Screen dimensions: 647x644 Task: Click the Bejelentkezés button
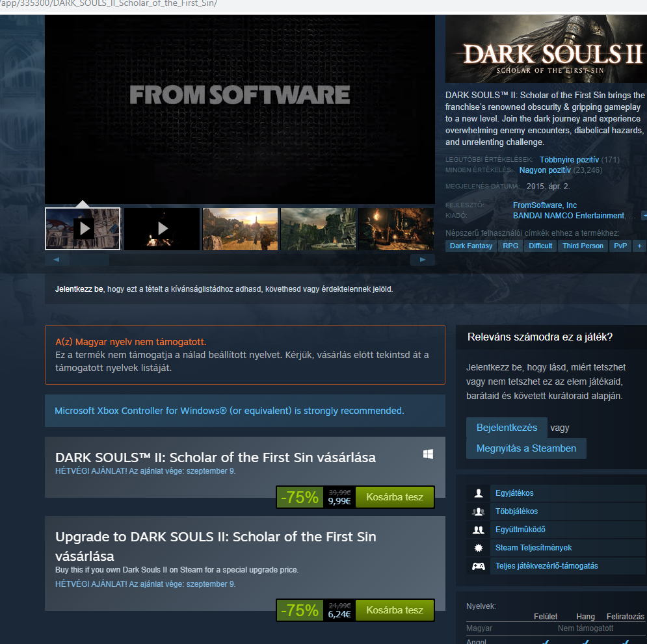click(x=507, y=428)
